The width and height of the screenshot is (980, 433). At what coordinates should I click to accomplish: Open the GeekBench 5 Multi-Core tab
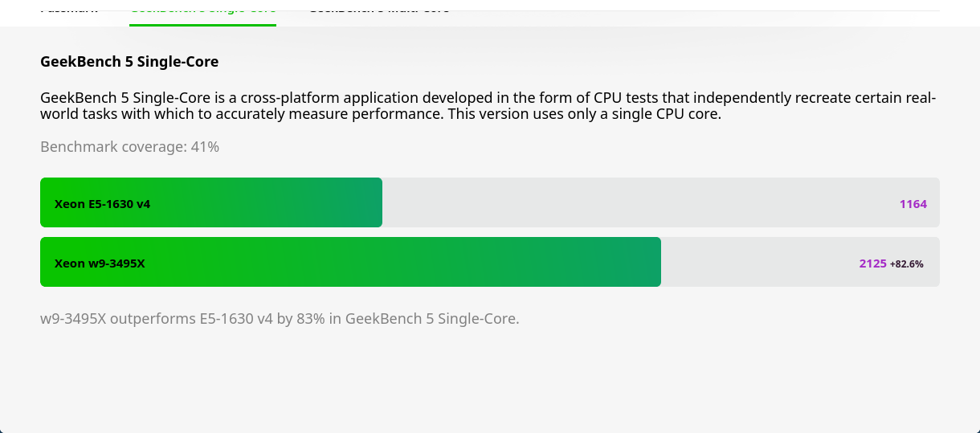[x=379, y=7]
